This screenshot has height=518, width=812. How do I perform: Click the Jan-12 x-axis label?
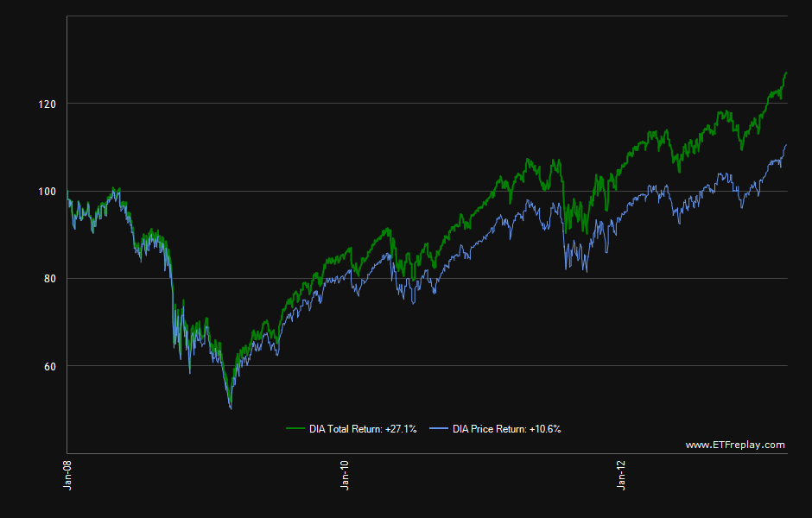click(x=621, y=475)
